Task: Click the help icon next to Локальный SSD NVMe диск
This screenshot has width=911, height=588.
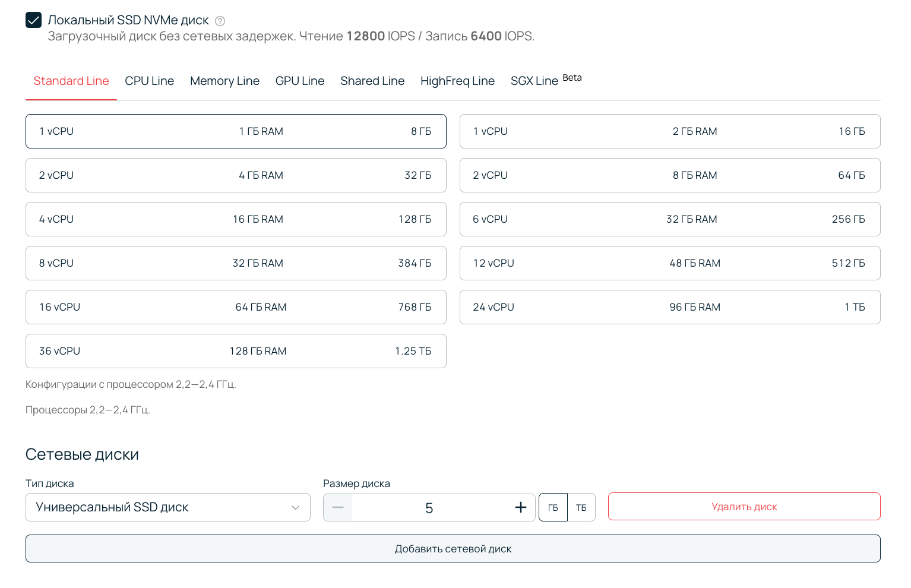Action: point(220,21)
